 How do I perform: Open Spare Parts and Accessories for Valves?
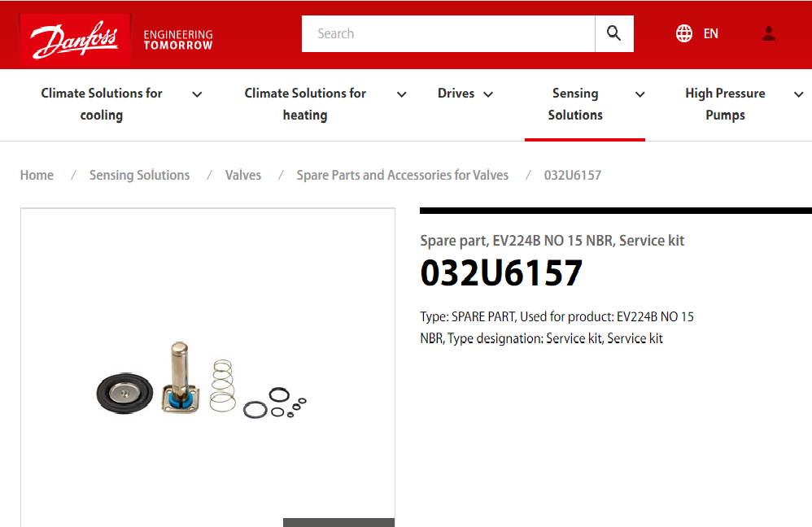pyautogui.click(x=402, y=175)
